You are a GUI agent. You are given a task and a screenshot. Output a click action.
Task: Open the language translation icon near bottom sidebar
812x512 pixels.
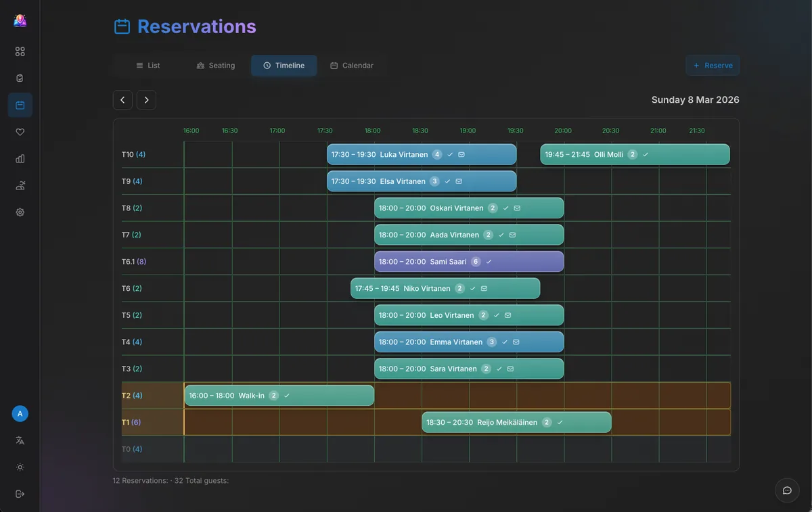[x=20, y=440]
